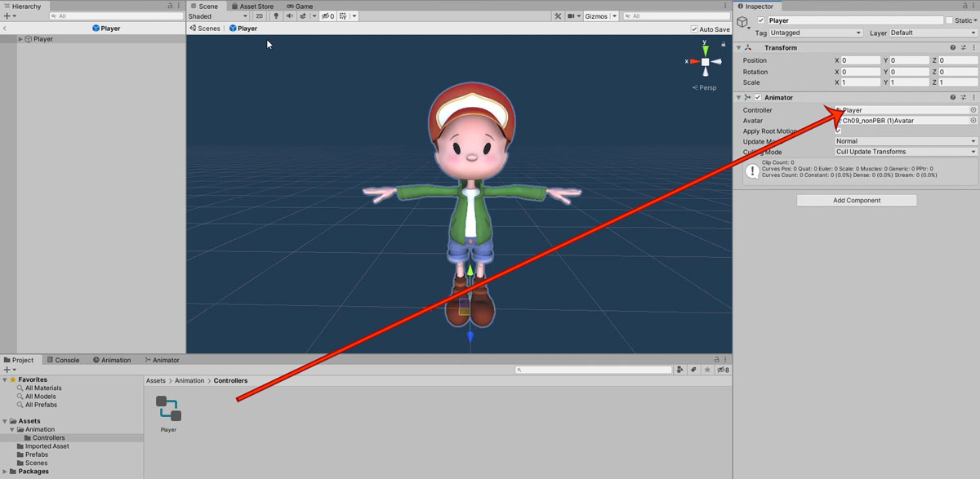This screenshot has height=479, width=980.
Task: Toggle scene lighting with the lightbulb icon
Action: [276, 16]
